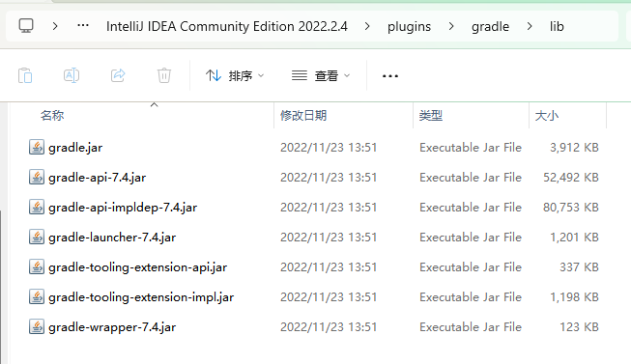Go to IntelliJ IDEA Community Edition 2022.2.4 folder
631x364 pixels.
226,26
